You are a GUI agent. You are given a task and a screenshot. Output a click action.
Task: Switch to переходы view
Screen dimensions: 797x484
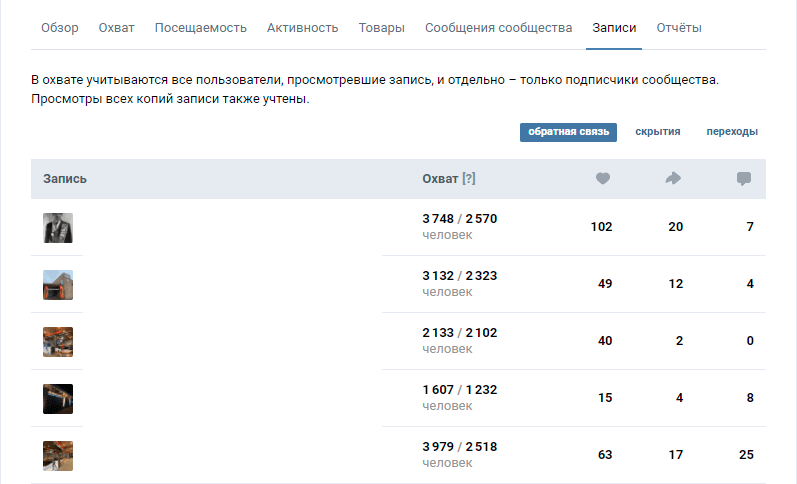pyautogui.click(x=732, y=132)
